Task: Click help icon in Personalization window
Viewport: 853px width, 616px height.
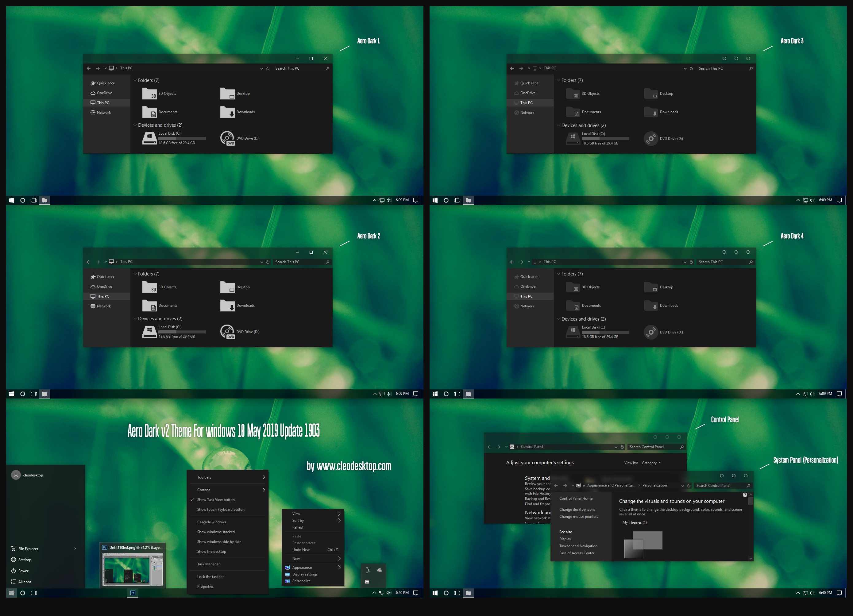Action: click(x=745, y=495)
